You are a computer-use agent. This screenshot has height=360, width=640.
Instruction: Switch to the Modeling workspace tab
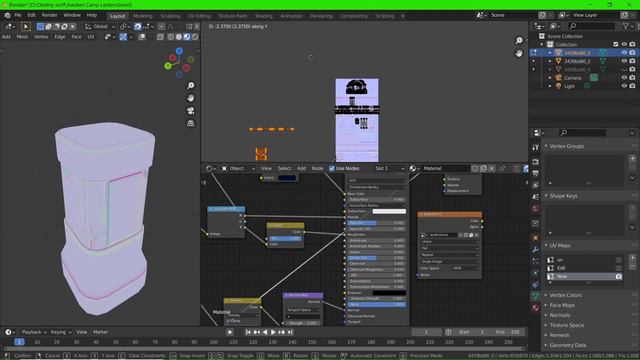coord(142,16)
